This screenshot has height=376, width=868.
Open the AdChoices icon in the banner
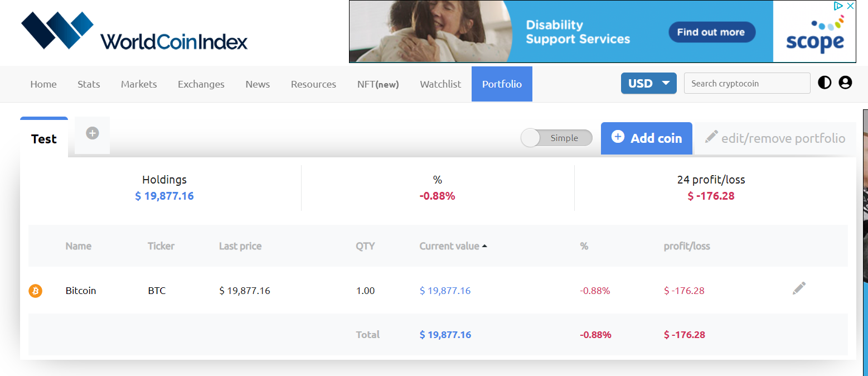pos(838,6)
